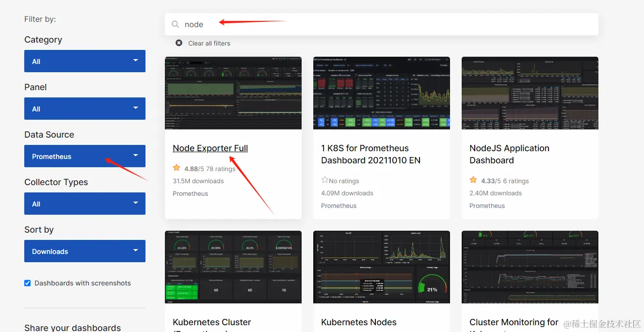Click the empty star icon beside No ratings
Screen dimensions: 644x332
325,180
